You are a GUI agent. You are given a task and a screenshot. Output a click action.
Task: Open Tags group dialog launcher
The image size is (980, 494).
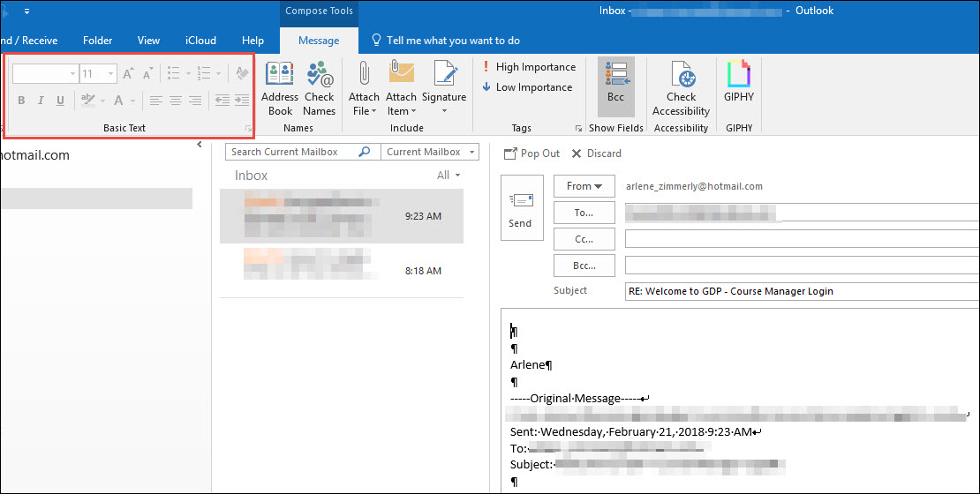tap(578, 129)
